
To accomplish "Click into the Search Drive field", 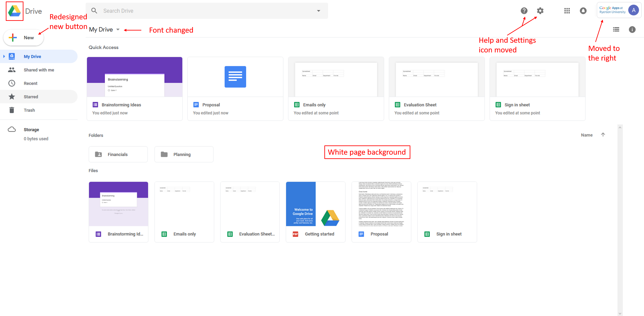I will pos(207,11).
